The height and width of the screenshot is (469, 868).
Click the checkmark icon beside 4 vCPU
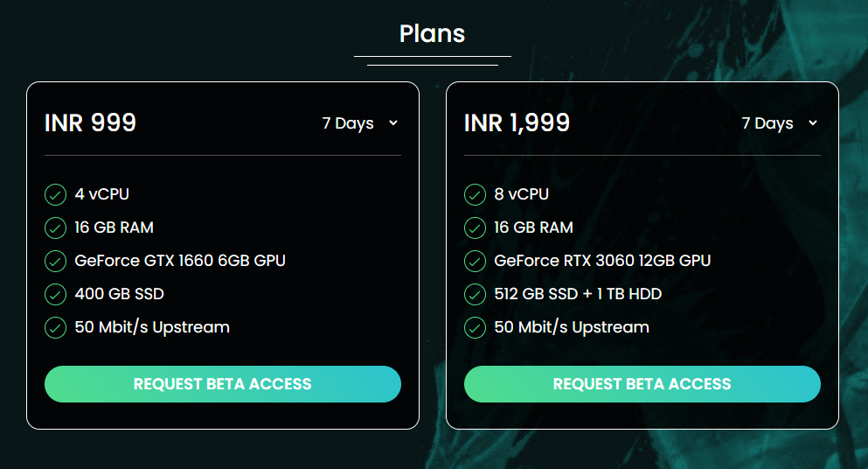pyautogui.click(x=55, y=194)
